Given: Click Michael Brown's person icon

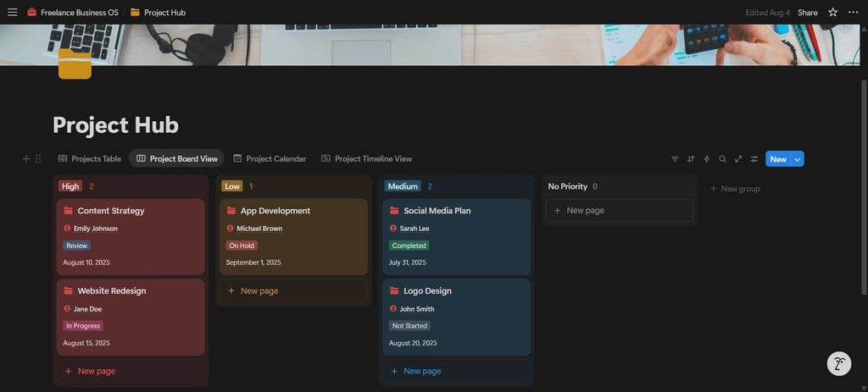Looking at the screenshot, I should [x=231, y=229].
